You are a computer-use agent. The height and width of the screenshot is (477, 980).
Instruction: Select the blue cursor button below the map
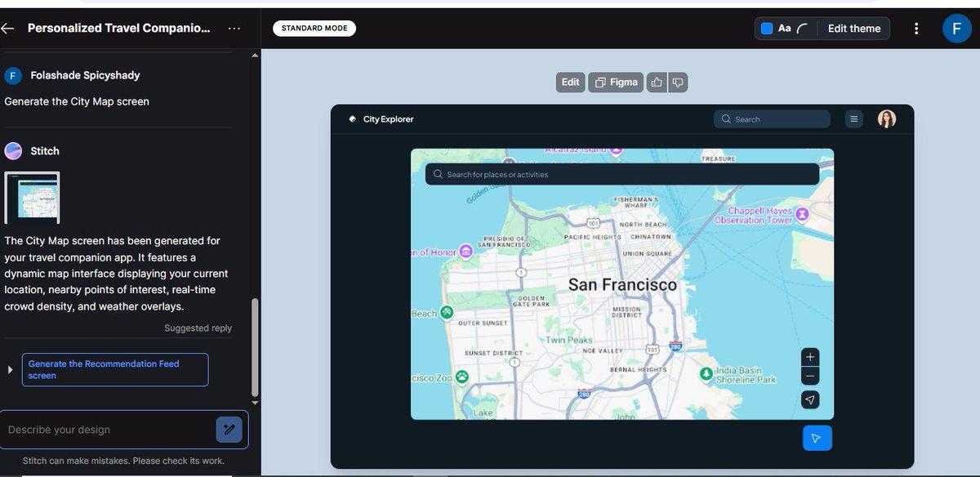click(817, 438)
